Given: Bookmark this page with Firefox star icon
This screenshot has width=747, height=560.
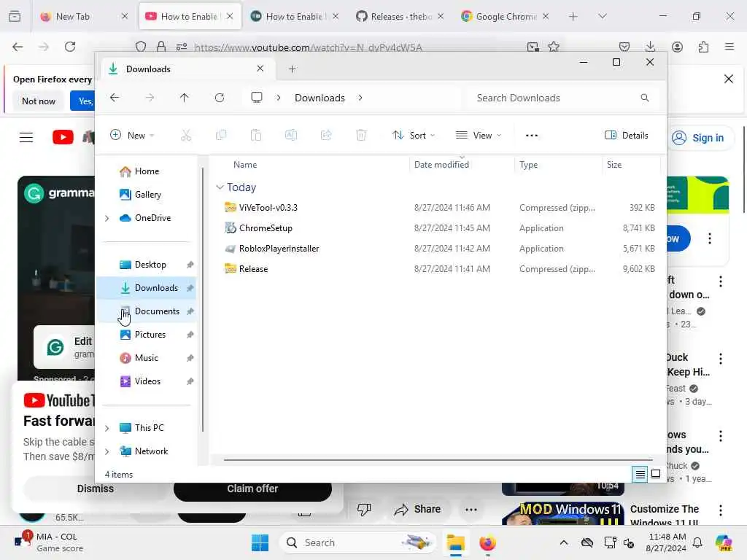Looking at the screenshot, I should (554, 47).
